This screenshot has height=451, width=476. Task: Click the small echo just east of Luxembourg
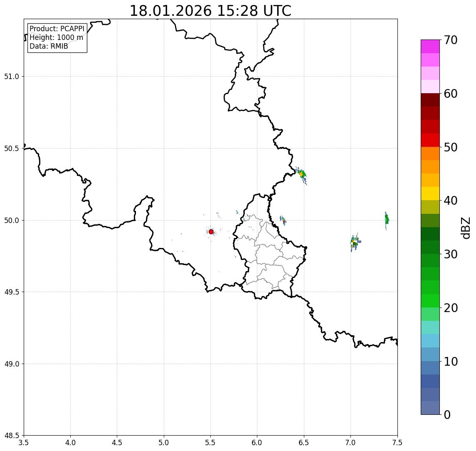point(283,220)
